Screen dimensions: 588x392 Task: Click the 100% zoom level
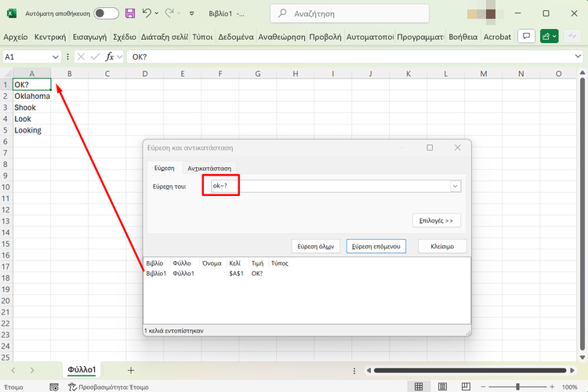[570, 387]
